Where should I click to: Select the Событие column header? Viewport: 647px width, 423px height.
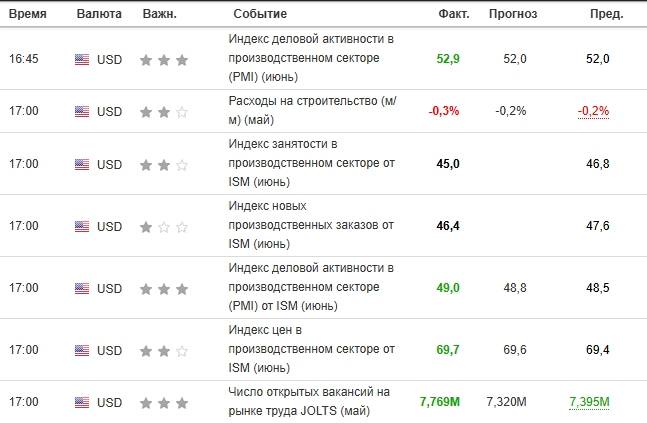point(260,14)
